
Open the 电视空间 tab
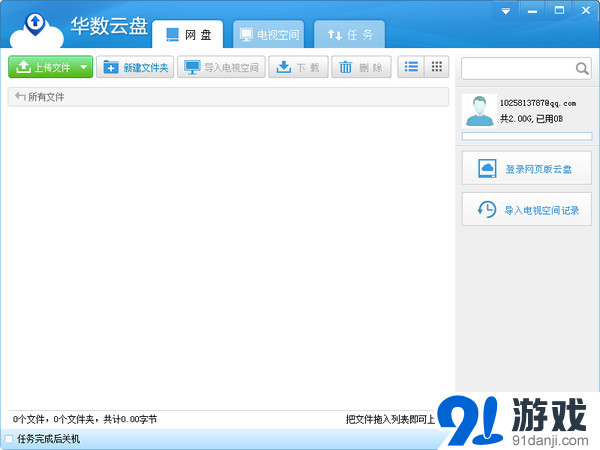point(269,34)
